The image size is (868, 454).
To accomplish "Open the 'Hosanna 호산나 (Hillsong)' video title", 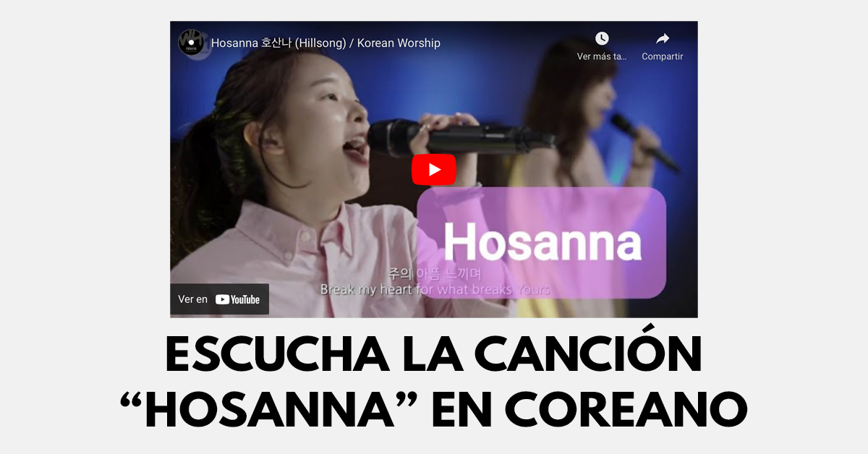I will tap(325, 43).
